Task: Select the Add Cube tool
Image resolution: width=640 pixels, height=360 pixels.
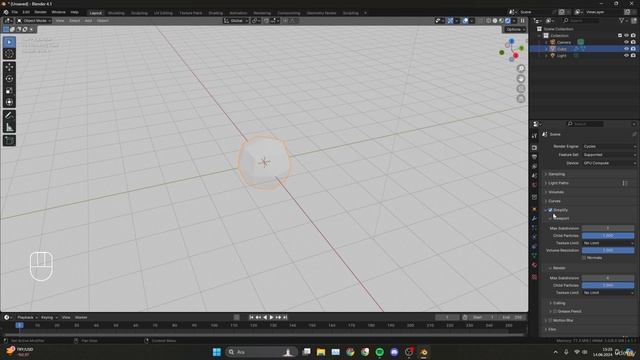Action: 9,140
